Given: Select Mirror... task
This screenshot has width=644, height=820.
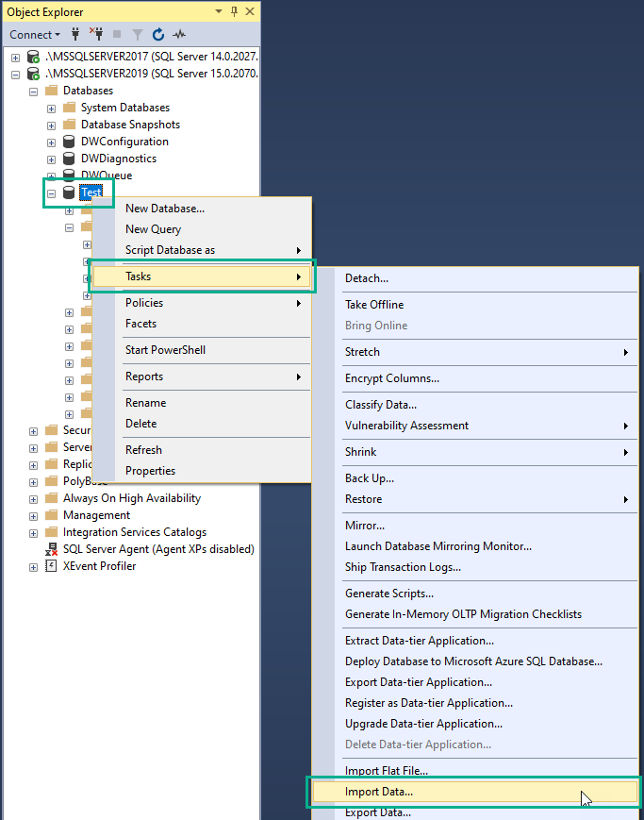Looking at the screenshot, I should point(474,526).
